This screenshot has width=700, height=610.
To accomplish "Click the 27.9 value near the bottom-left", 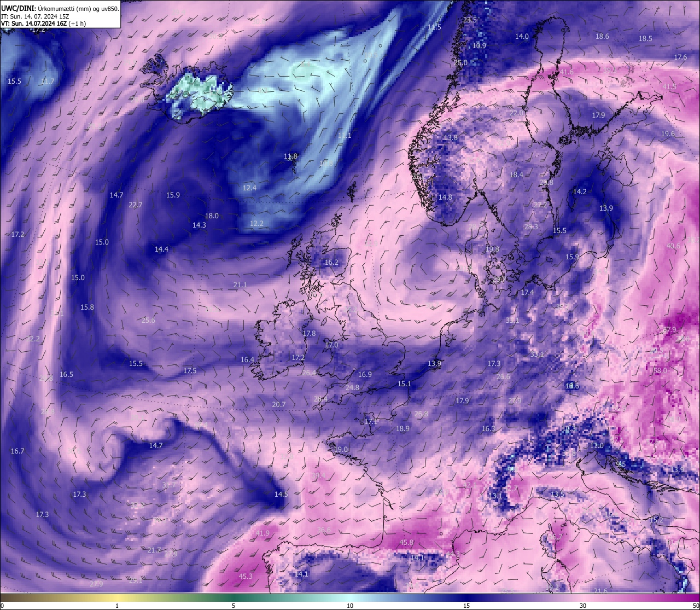I will coord(96,584).
